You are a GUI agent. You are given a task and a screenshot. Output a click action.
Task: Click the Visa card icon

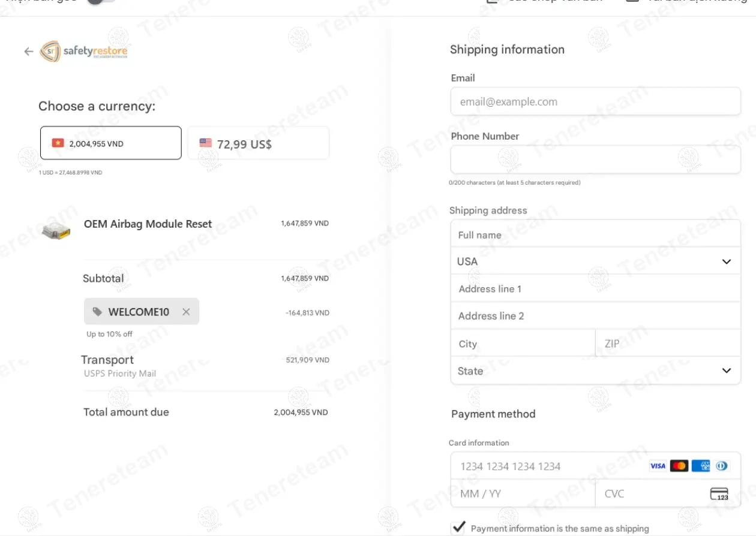coord(658,466)
